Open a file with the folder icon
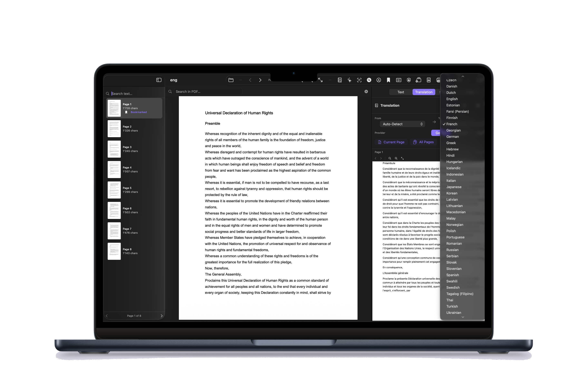The width and height of the screenshot is (588, 368). [231, 80]
